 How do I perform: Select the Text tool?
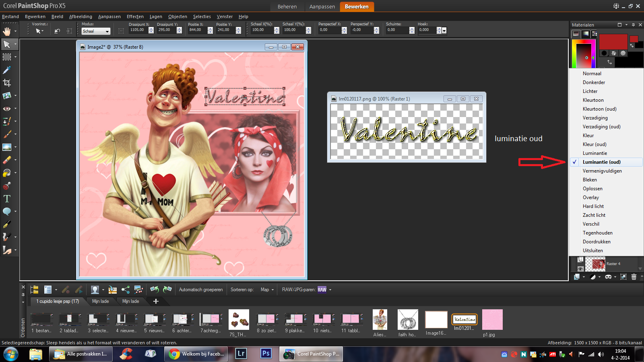click(x=7, y=199)
